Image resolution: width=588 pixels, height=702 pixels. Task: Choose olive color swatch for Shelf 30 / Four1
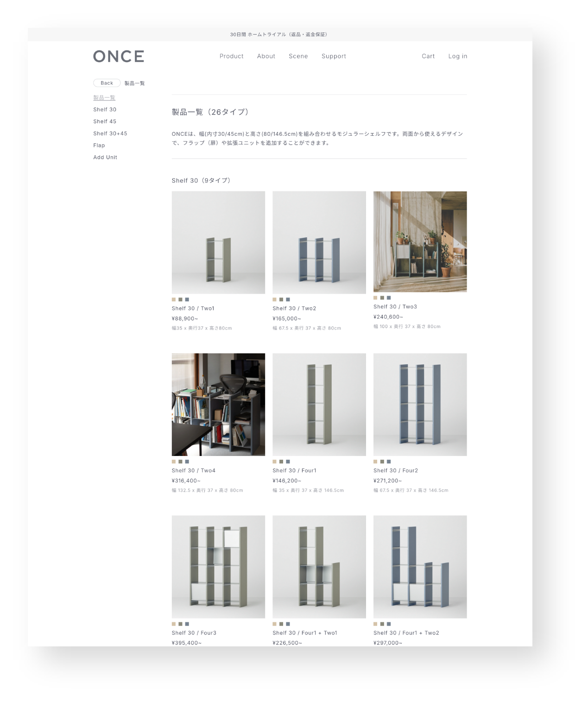281,462
